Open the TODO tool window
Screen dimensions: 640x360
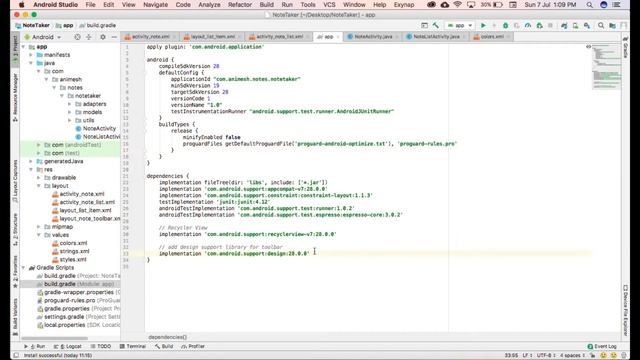[101, 346]
